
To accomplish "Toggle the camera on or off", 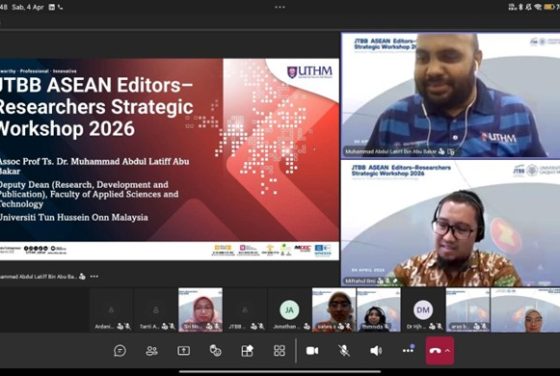I will point(312,351).
